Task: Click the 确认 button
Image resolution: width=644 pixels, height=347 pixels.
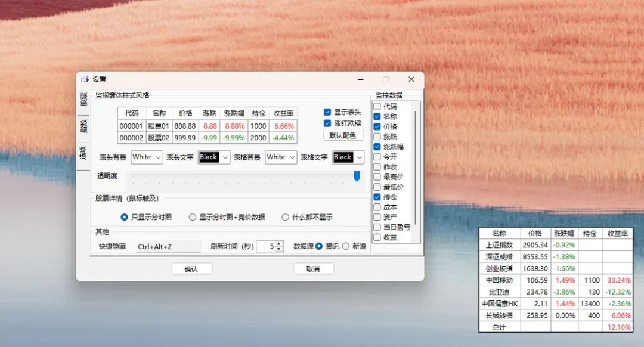Action: (x=191, y=269)
